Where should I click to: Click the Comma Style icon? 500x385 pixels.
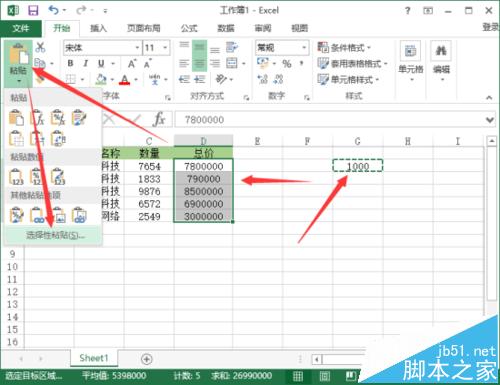(301, 63)
